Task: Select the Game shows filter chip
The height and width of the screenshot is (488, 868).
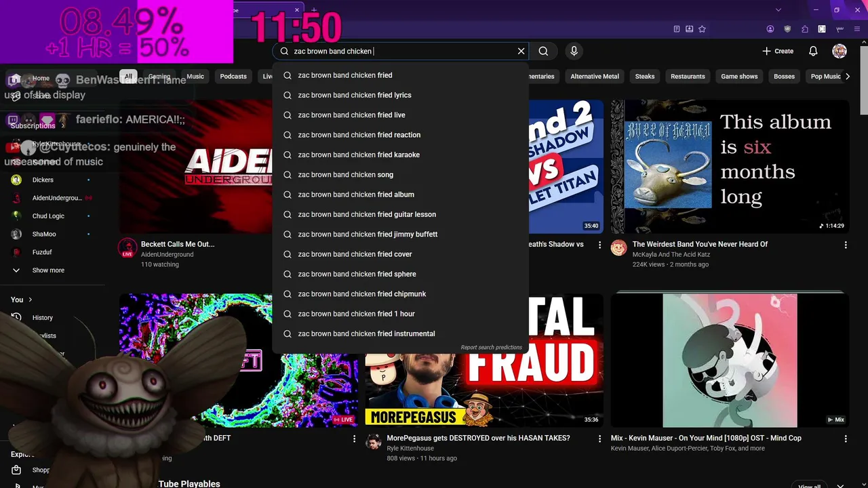Action: point(739,77)
